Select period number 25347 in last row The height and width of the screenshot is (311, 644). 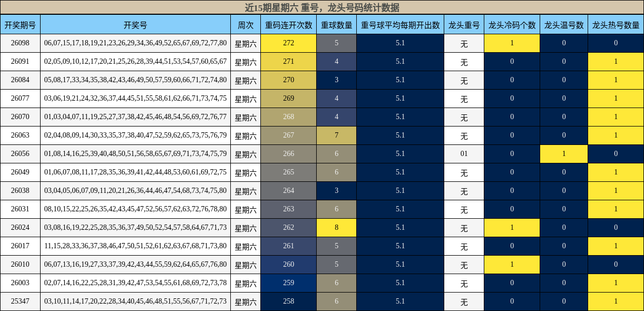click(21, 301)
